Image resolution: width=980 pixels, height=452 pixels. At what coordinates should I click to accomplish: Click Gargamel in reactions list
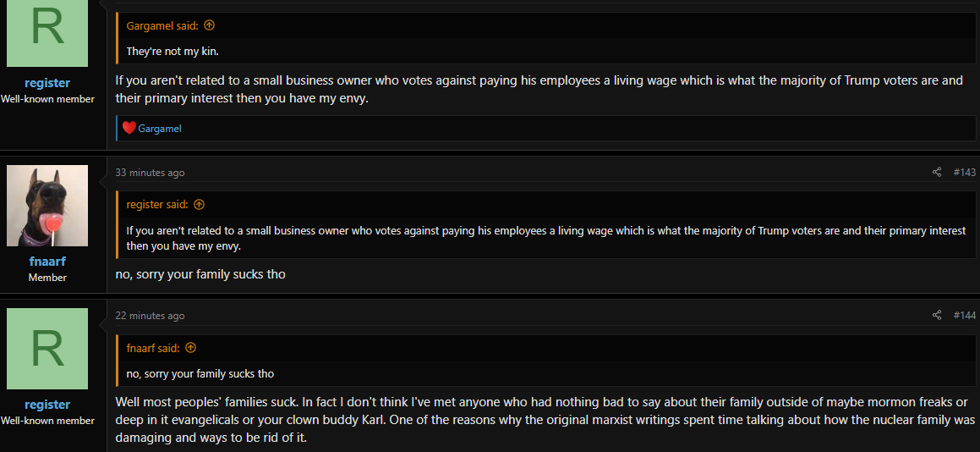tap(159, 129)
